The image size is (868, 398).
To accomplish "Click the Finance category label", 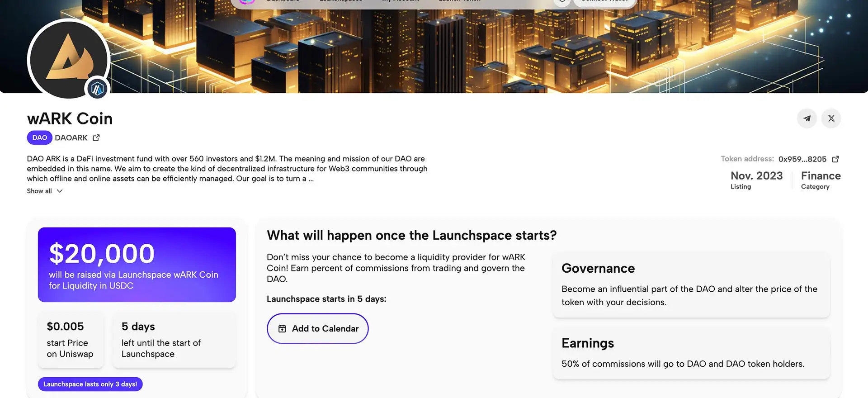I will [821, 180].
